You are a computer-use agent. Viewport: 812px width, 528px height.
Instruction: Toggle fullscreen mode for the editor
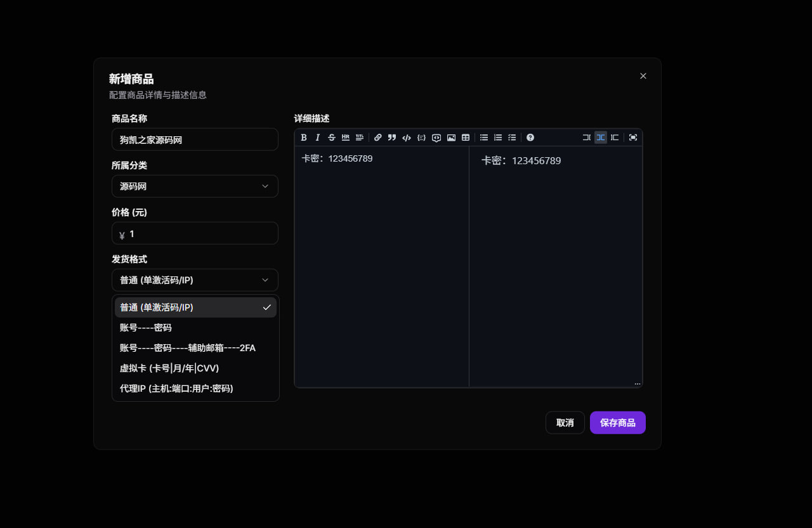(632, 138)
